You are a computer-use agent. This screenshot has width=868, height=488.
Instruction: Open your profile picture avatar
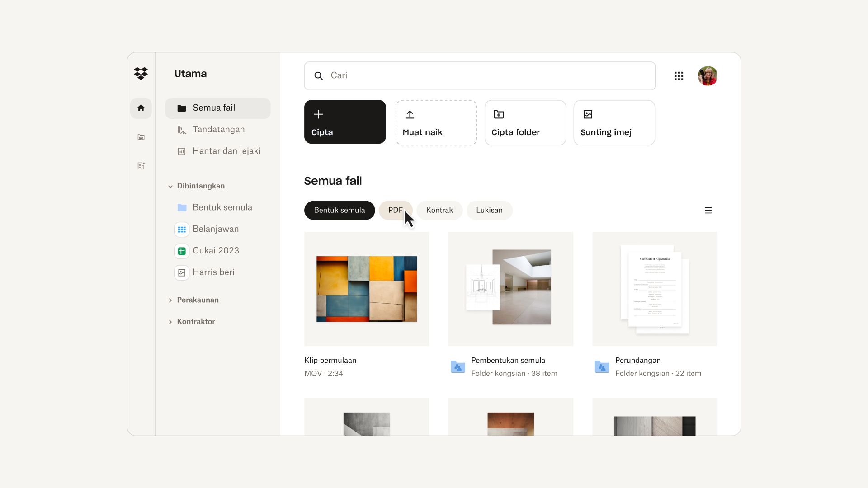708,76
